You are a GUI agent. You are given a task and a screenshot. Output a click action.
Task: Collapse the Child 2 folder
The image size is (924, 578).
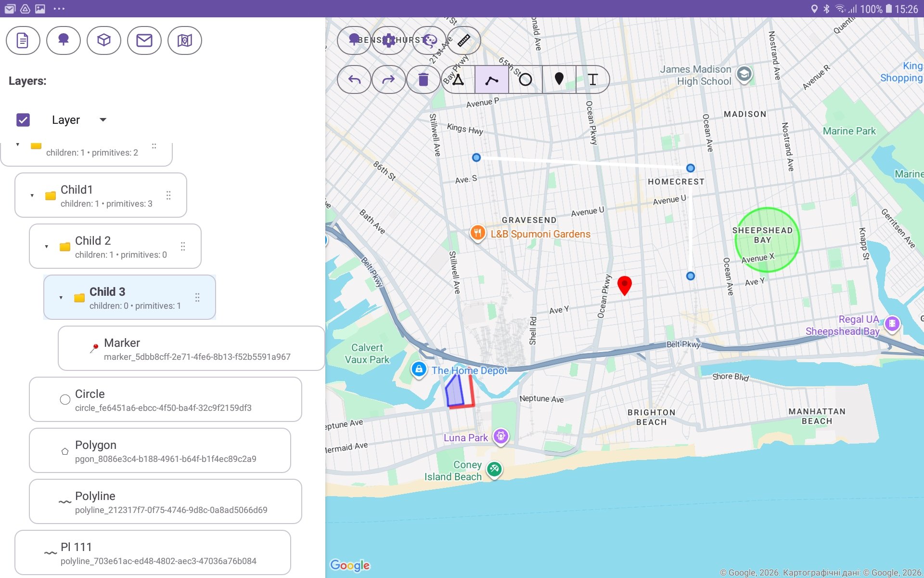coord(47,247)
